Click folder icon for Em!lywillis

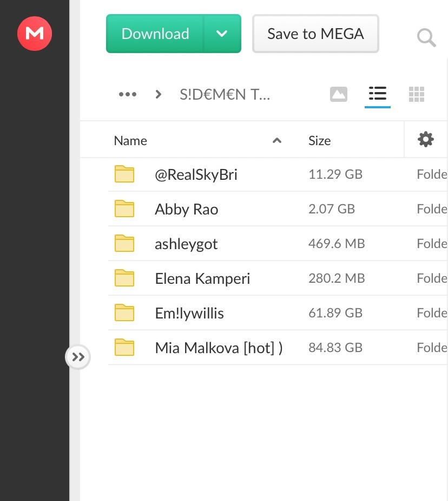click(124, 313)
